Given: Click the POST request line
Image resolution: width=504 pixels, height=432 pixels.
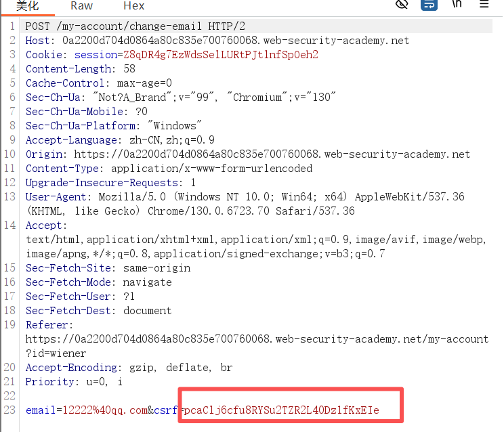Looking at the screenshot, I should [x=135, y=26].
